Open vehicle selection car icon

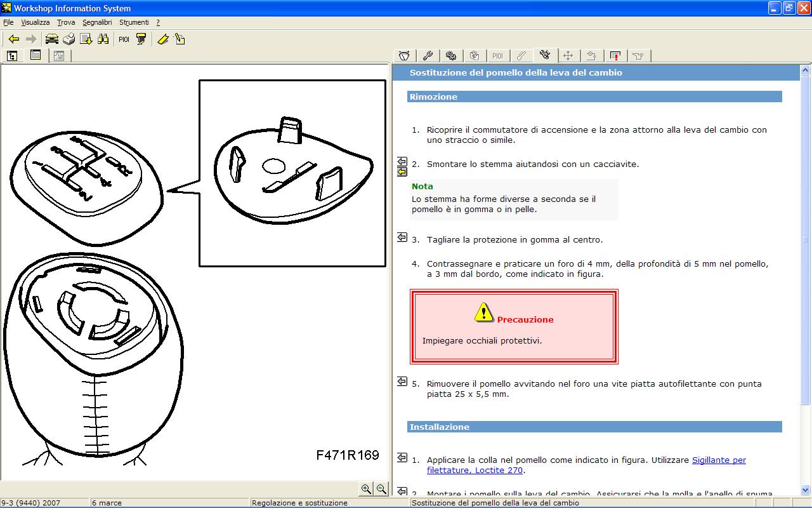click(x=51, y=39)
